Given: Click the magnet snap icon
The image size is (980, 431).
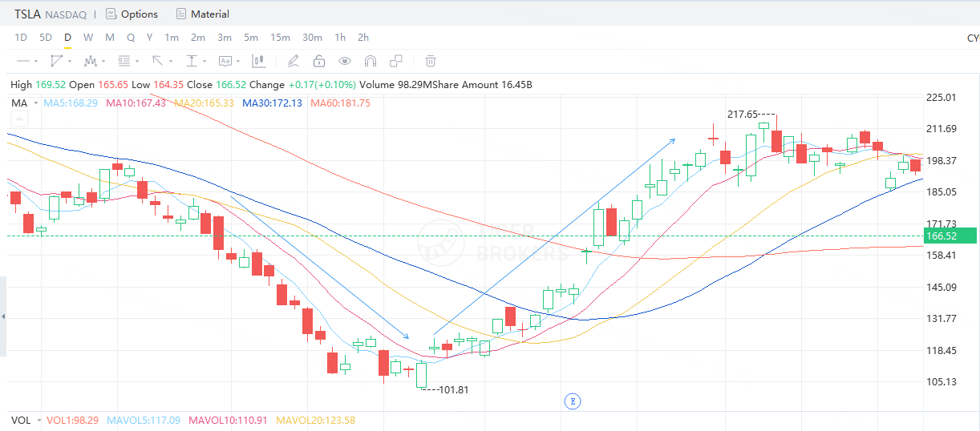Looking at the screenshot, I should [370, 61].
